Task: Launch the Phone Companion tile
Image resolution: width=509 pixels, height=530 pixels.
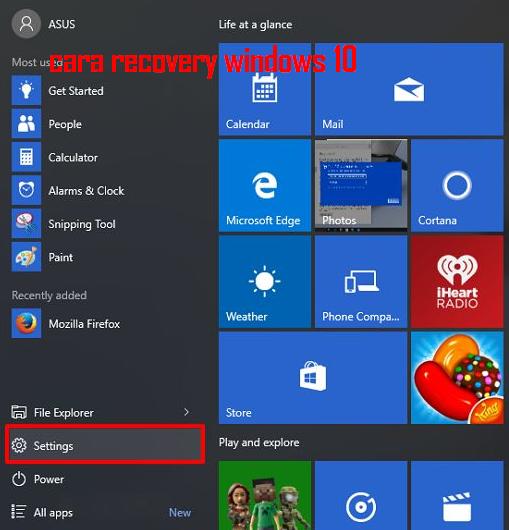Action: (x=361, y=282)
